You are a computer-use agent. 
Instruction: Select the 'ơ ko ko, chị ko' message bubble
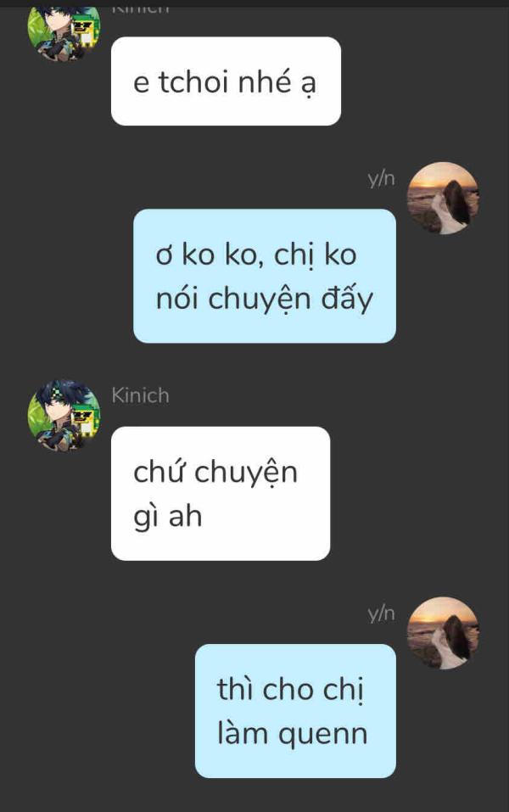265,276
